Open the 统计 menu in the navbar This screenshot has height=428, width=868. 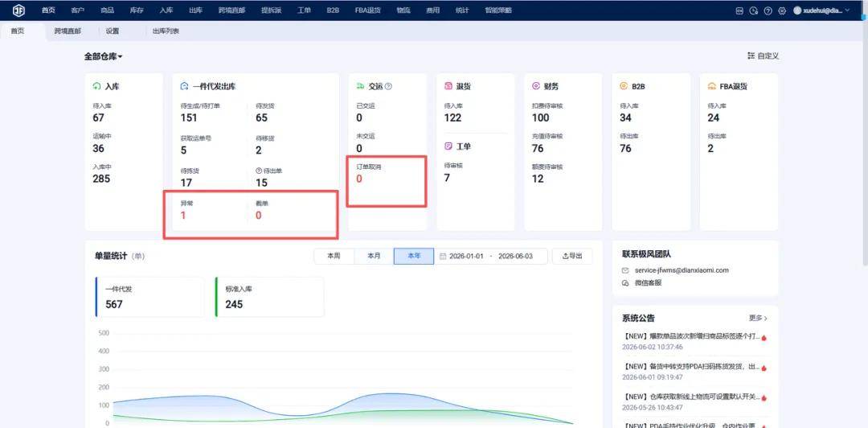pos(462,10)
